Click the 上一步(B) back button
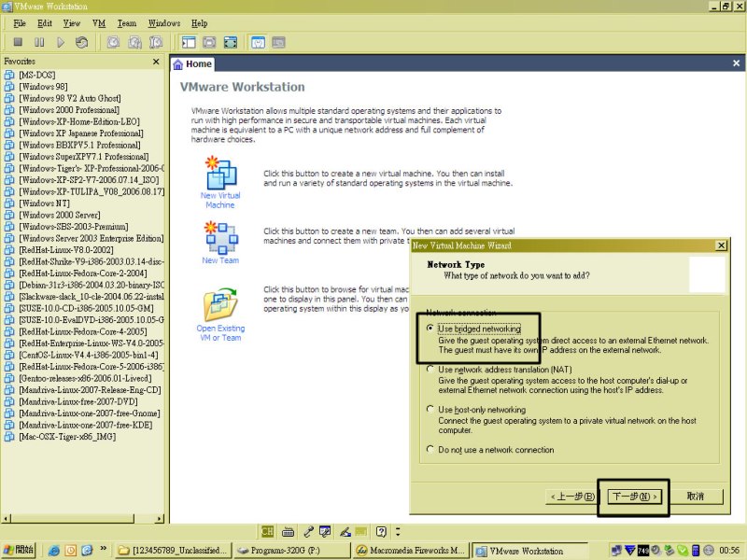 (x=572, y=497)
